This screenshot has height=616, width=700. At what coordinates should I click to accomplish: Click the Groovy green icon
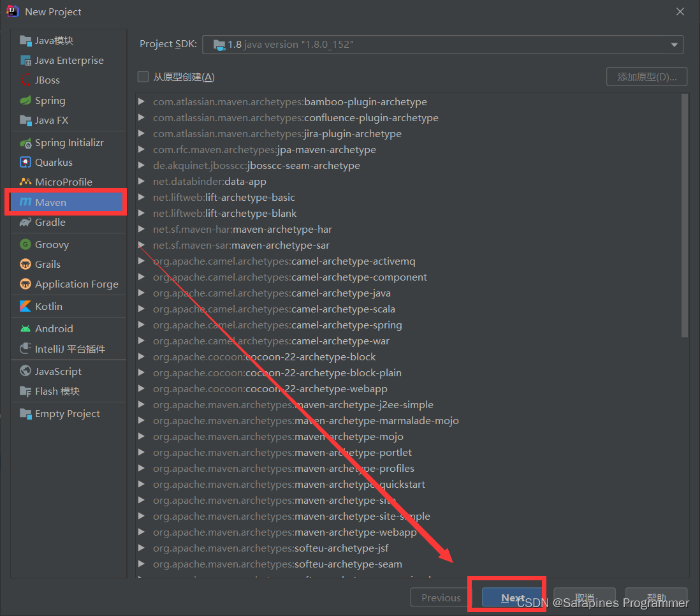(26, 244)
